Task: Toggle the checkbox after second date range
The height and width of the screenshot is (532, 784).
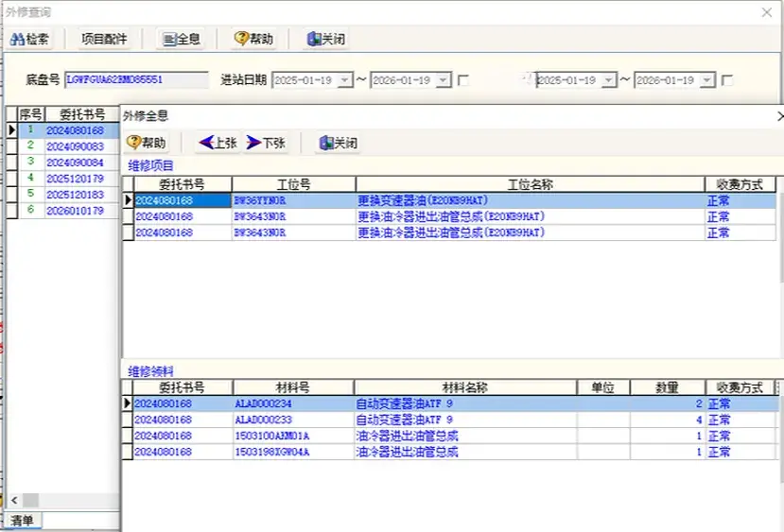Action: coord(727,81)
